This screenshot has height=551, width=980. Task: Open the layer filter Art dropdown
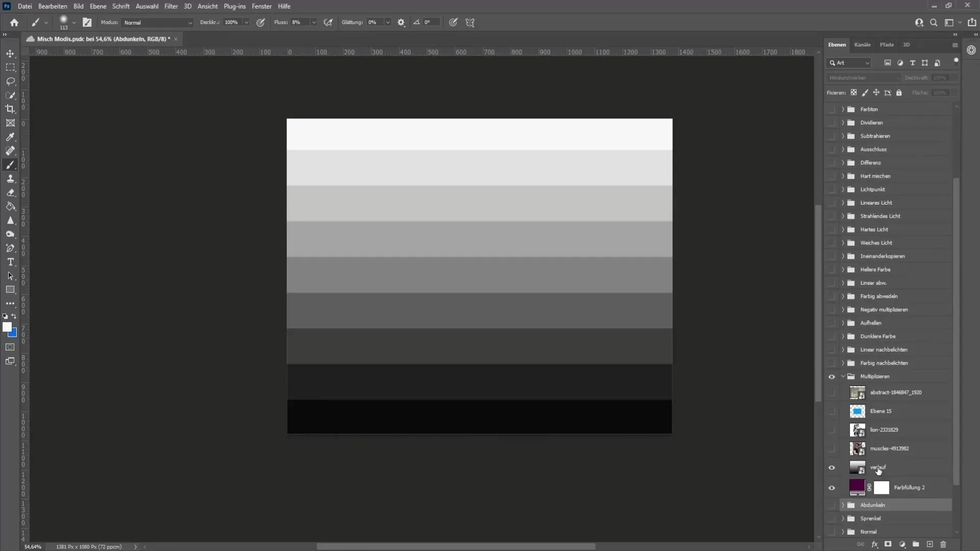849,63
